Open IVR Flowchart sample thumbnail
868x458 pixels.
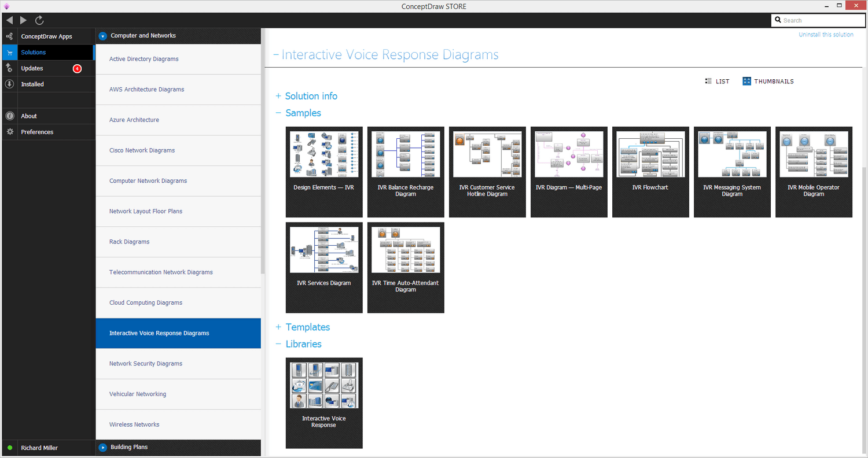click(x=650, y=172)
